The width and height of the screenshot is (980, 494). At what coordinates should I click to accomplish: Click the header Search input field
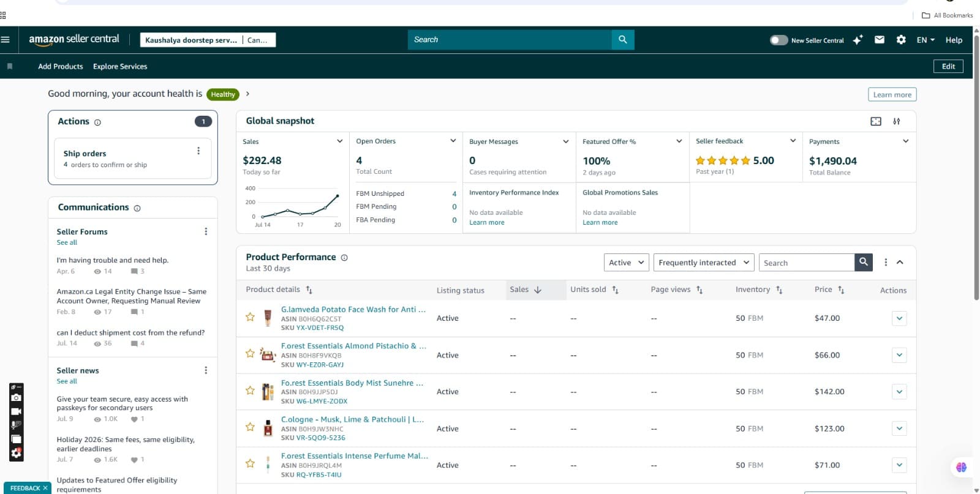point(510,40)
